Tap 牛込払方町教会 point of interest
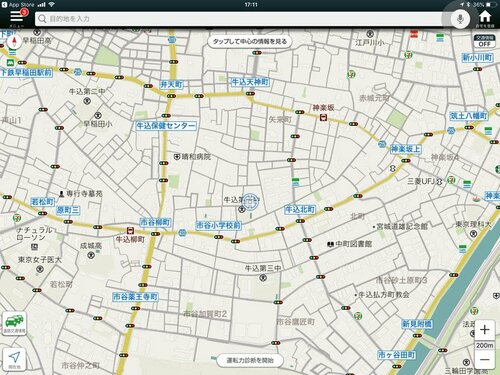This screenshot has height=375, width=500. (x=382, y=295)
